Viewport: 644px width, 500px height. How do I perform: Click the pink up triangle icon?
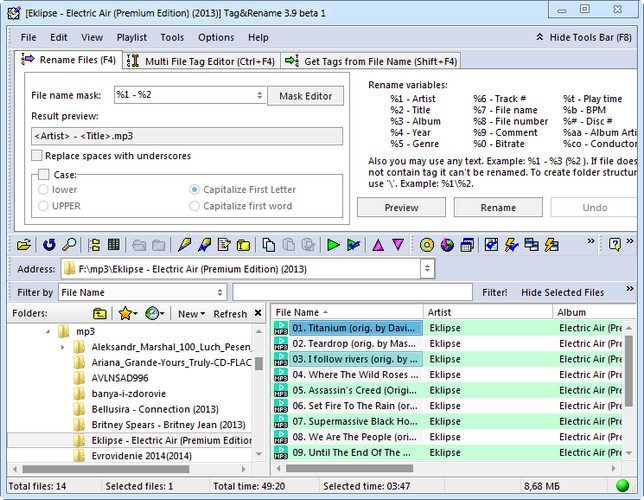point(378,245)
